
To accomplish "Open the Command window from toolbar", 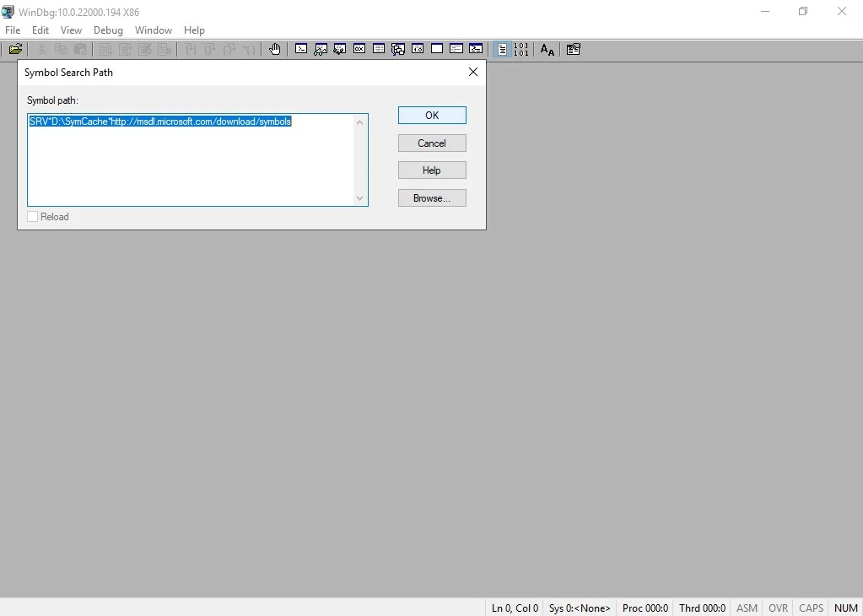I will pyautogui.click(x=301, y=49).
